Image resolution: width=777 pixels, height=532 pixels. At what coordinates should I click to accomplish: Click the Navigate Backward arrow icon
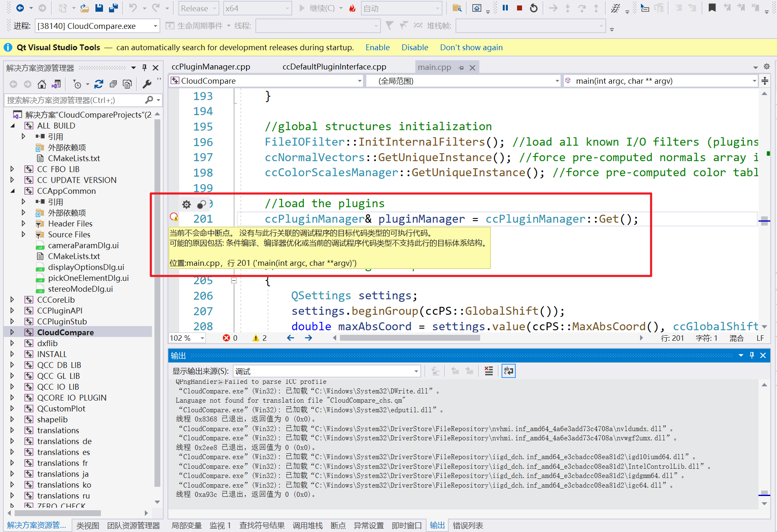point(19,8)
